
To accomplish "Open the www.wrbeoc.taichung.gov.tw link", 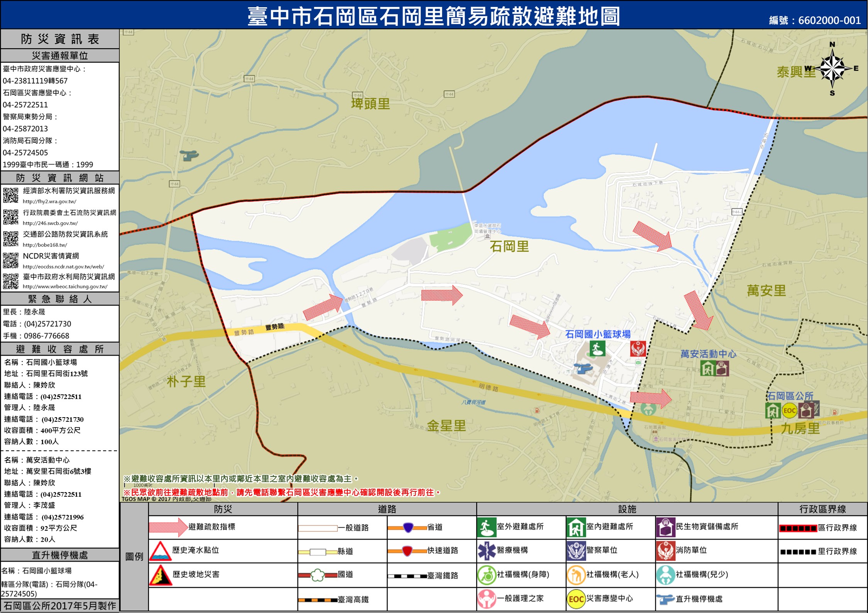I will [65, 287].
